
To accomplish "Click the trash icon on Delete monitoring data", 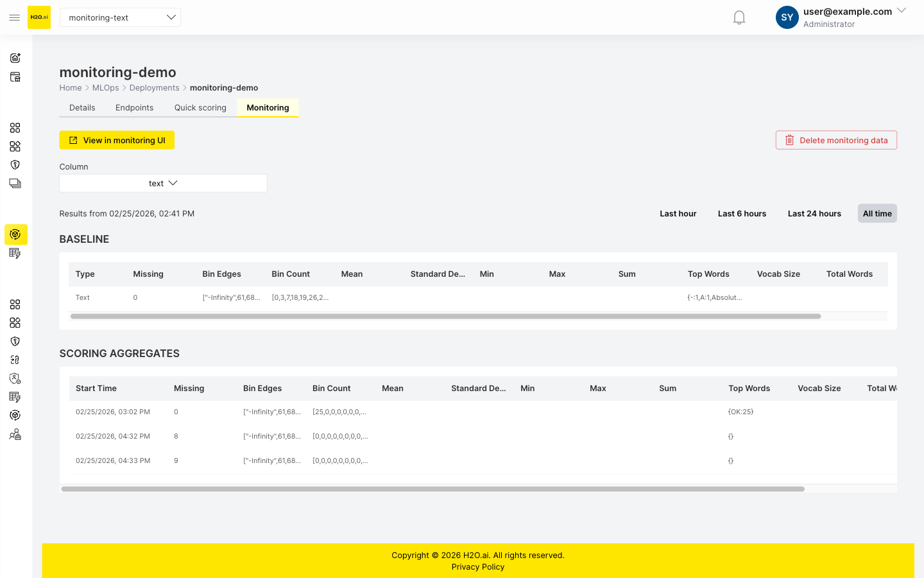I will [789, 139].
